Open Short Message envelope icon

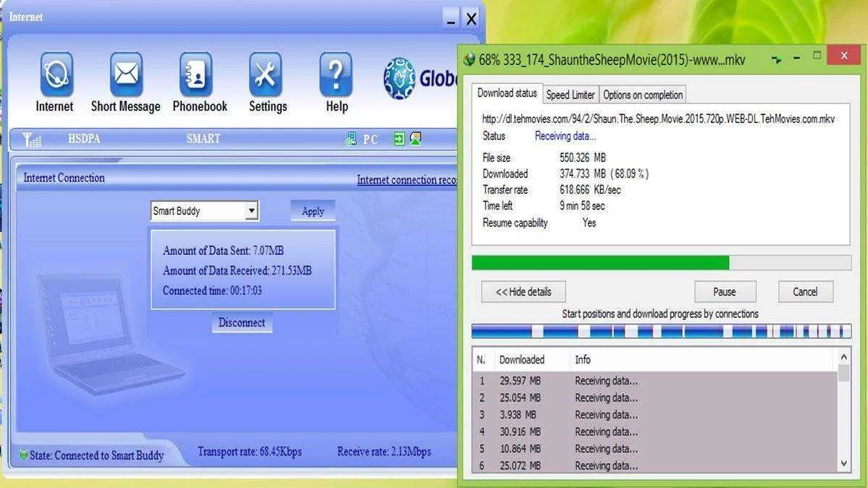tap(126, 75)
